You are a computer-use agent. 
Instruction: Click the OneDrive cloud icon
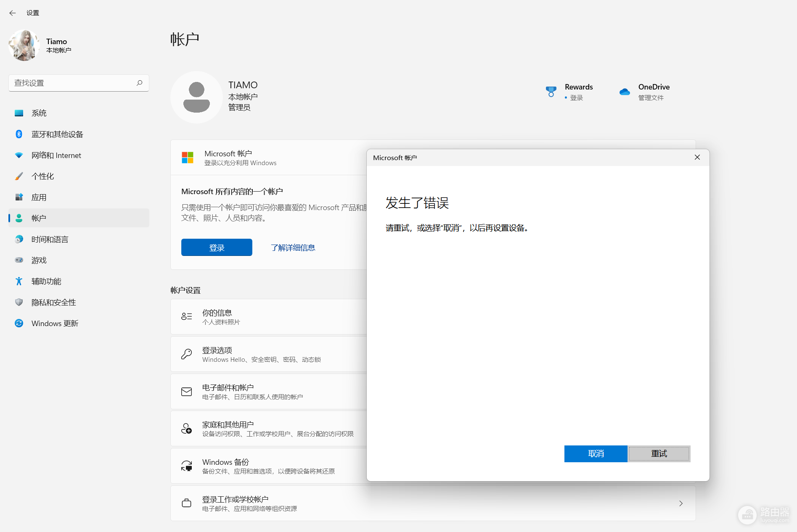tap(625, 92)
